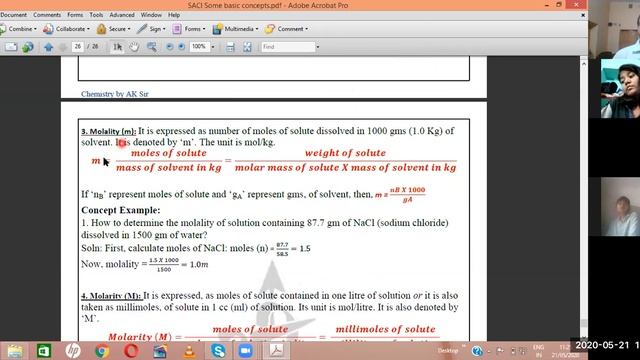Click the Collaborate toolbar icon
Viewport: 640px width, 360px height.
coord(48,29)
